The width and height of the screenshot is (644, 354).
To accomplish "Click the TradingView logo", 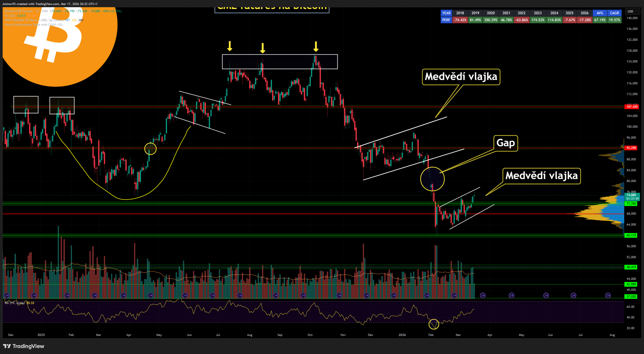I will tap(24, 346).
